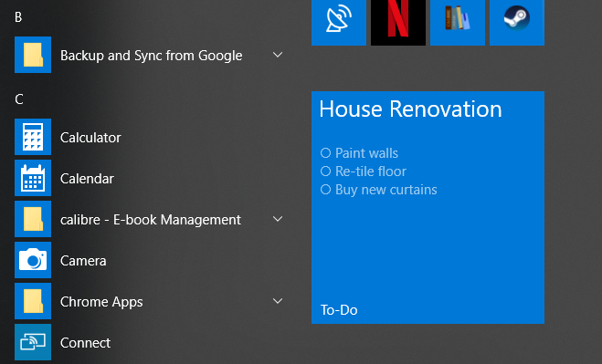Screen dimensions: 602x364
Task: Click the Calculator app icon
Action: click(33, 137)
